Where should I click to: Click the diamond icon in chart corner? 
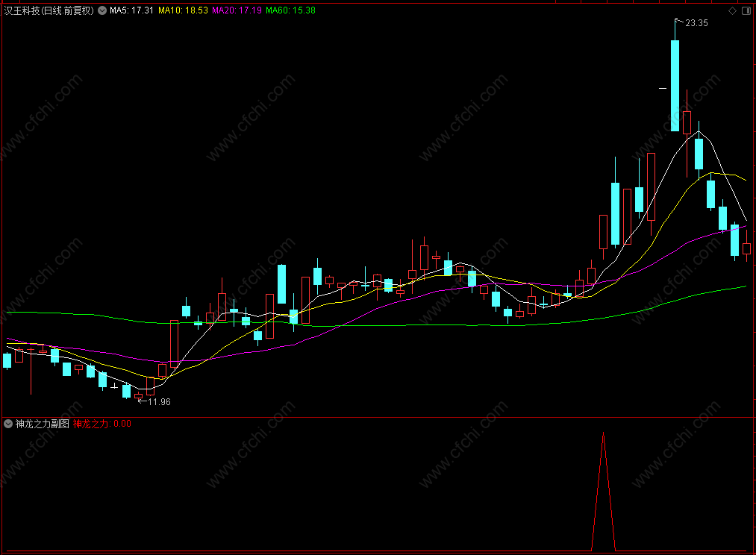point(732,10)
